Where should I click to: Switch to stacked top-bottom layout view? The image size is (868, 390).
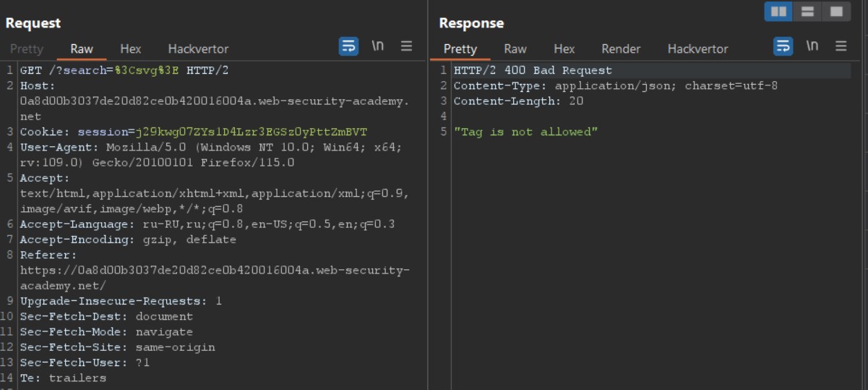(x=807, y=12)
